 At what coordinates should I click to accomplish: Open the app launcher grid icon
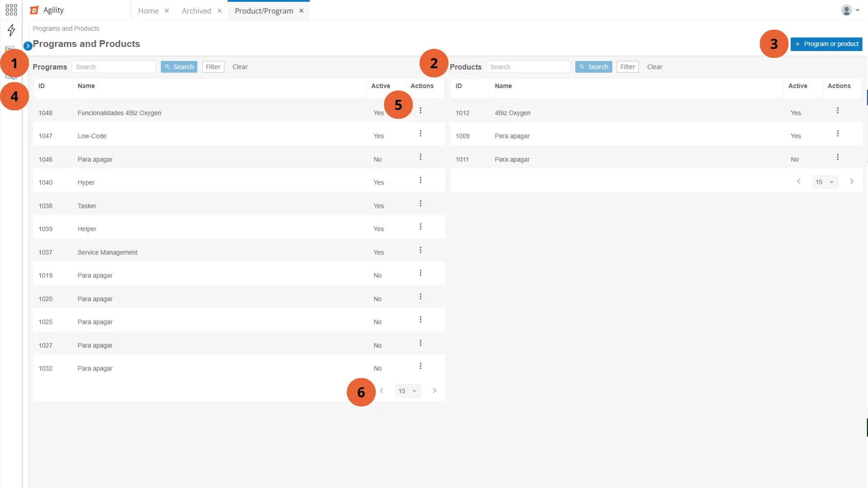coord(11,10)
